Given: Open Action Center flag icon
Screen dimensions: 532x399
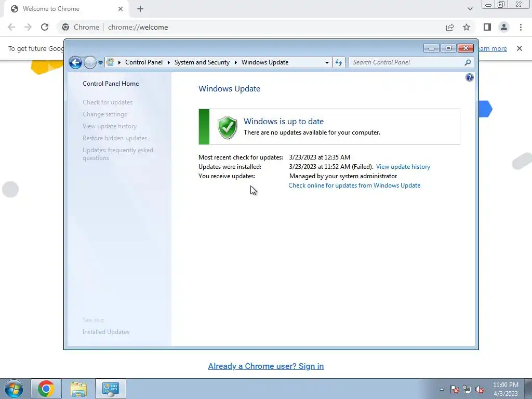Looking at the screenshot, I should click(x=455, y=389).
